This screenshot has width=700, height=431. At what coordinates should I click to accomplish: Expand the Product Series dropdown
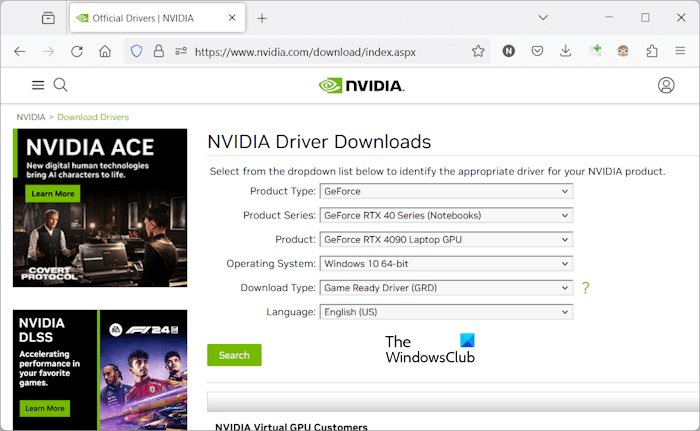pyautogui.click(x=445, y=215)
